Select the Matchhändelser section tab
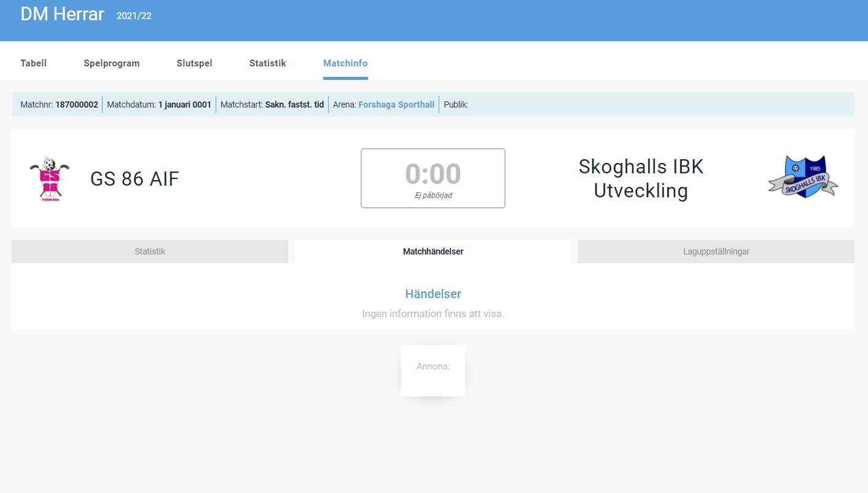The image size is (868, 493). [x=433, y=251]
